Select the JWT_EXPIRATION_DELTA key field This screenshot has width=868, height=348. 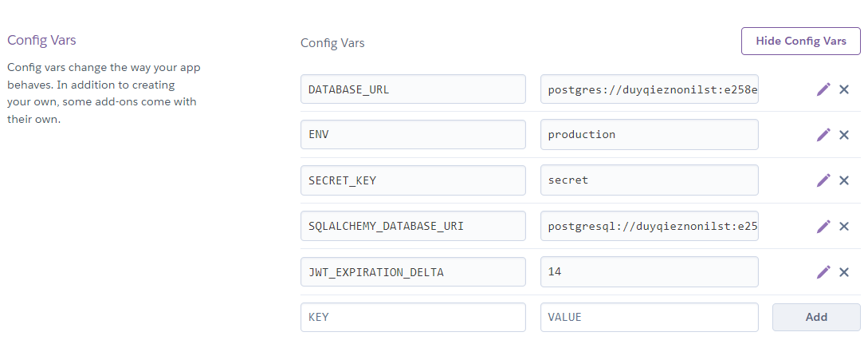[413, 272]
